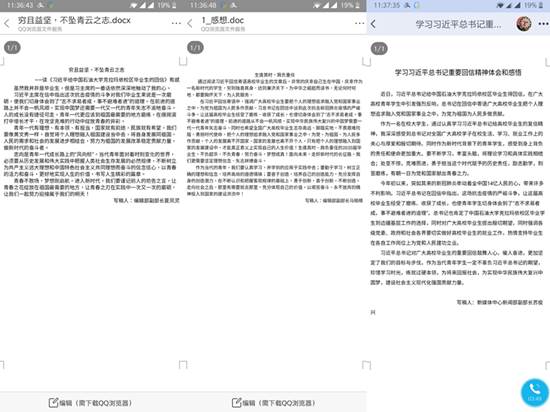
Task: Open contact avatar in right screen header
Action: (x=524, y=24)
